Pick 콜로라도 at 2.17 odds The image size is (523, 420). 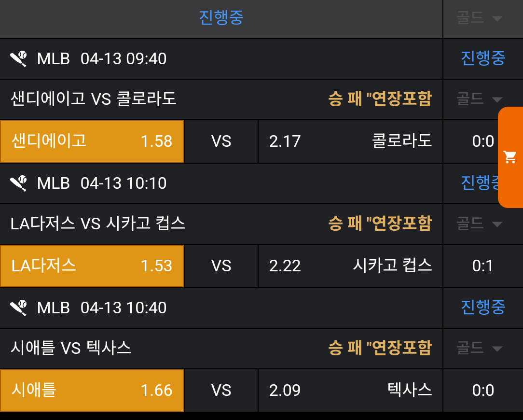click(x=350, y=141)
